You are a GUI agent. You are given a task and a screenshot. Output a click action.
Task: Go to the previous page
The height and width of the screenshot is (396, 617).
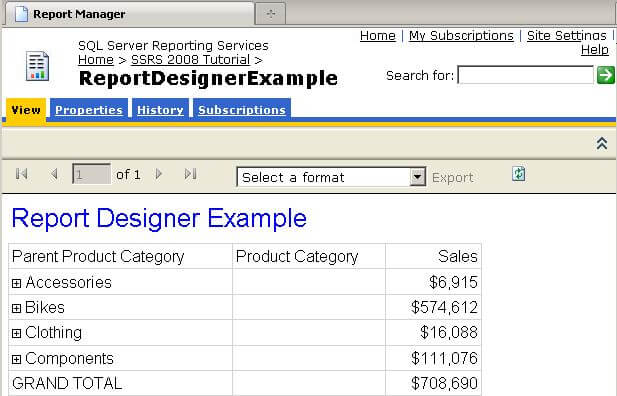tap(54, 174)
